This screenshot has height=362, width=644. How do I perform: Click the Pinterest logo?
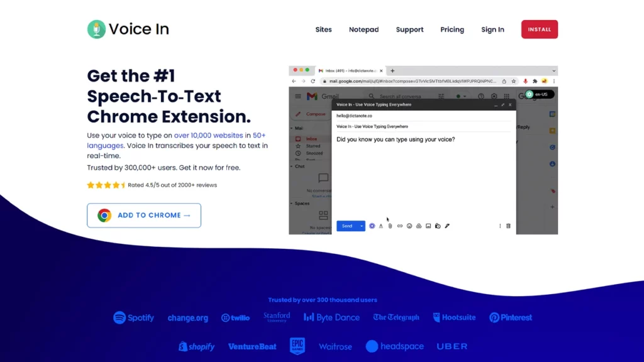coord(511,317)
